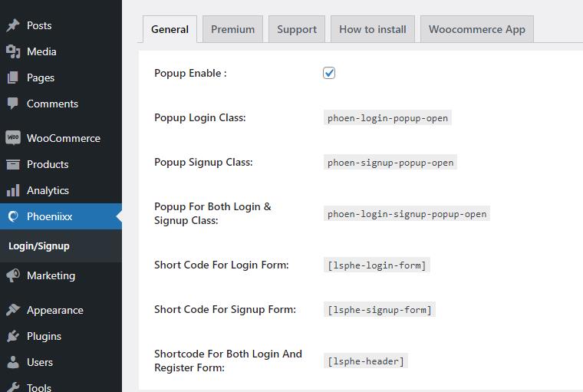Go to the How to install tab
This screenshot has width=583, height=392.
click(x=373, y=29)
